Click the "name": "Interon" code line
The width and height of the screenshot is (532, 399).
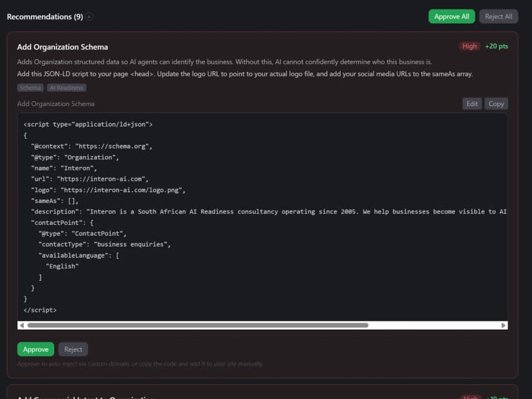tap(64, 168)
